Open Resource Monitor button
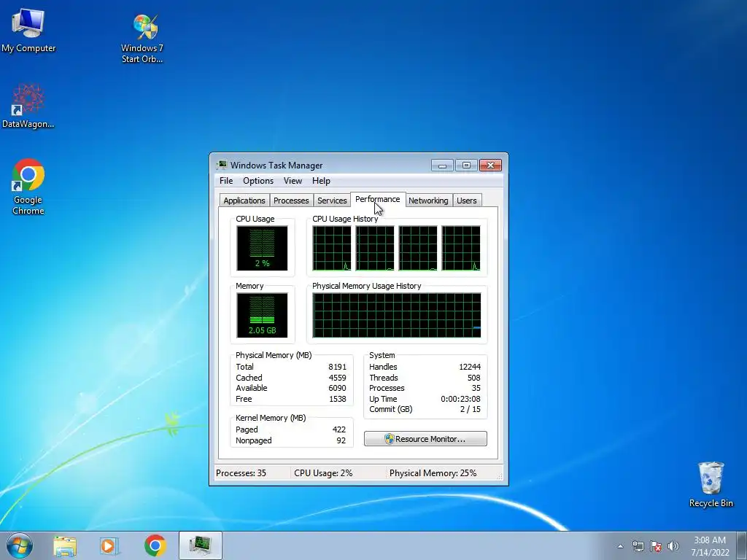747x560 pixels. click(x=425, y=439)
